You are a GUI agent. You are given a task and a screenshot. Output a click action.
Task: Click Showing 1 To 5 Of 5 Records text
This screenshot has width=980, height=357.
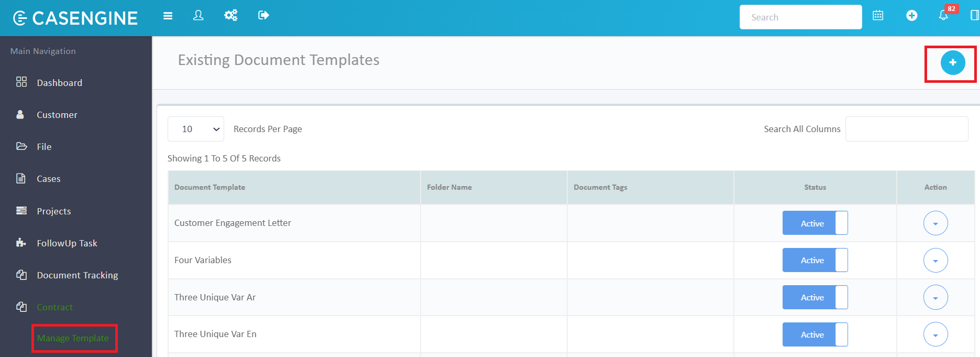click(x=224, y=158)
